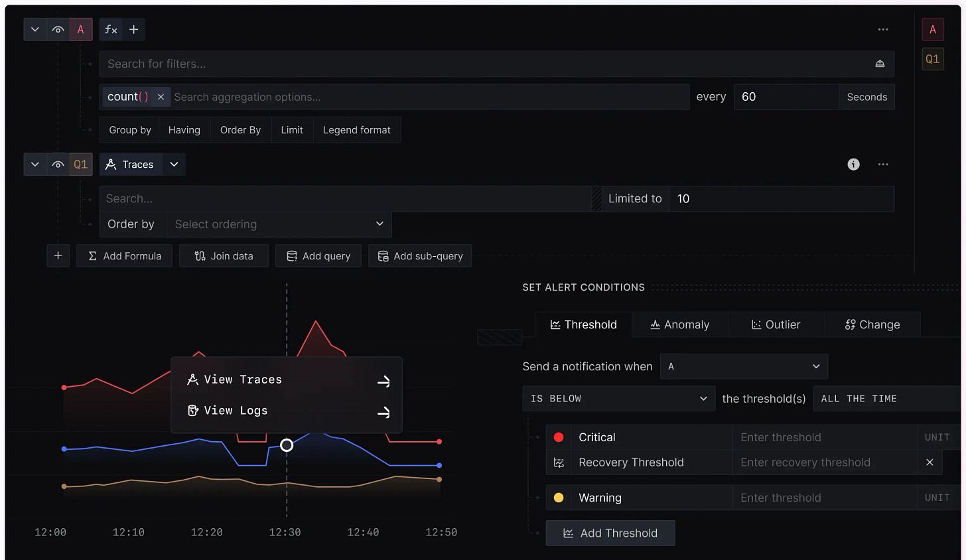Click the Join data button
Screen dimensions: 966x560
[x=224, y=255]
